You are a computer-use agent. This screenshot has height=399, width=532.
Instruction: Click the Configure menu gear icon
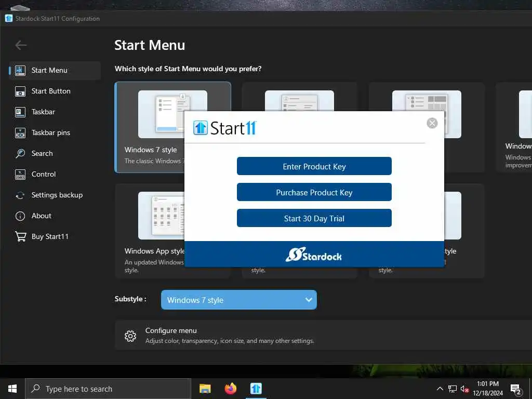pos(130,336)
